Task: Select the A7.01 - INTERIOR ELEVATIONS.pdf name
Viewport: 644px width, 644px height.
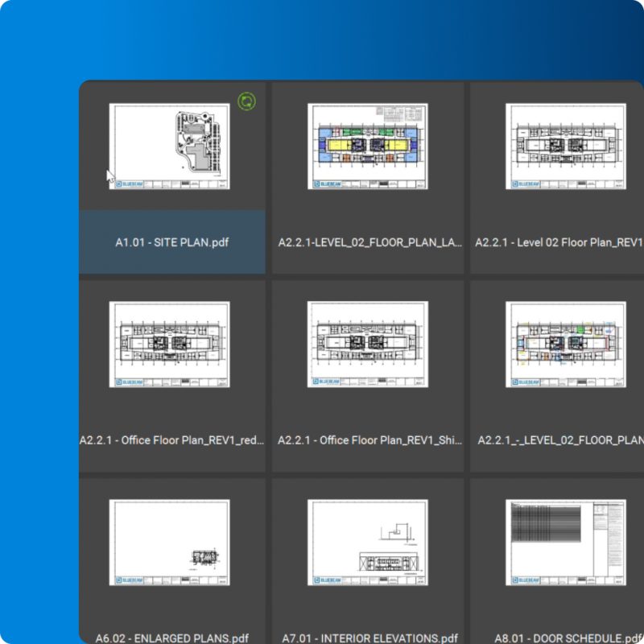Action: point(369,638)
